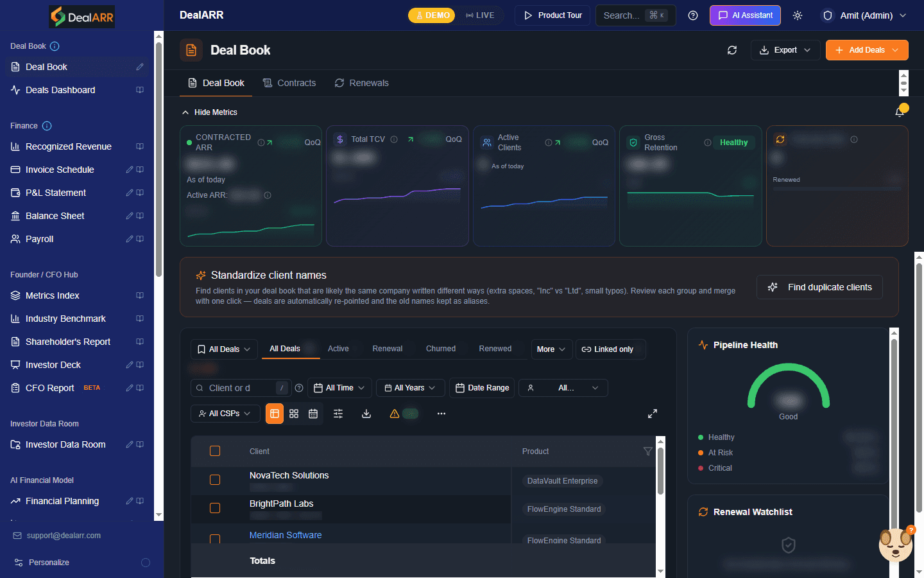Viewport: 924px width, 578px height.
Task: Switch to DEMO mode toggle
Action: (x=432, y=15)
